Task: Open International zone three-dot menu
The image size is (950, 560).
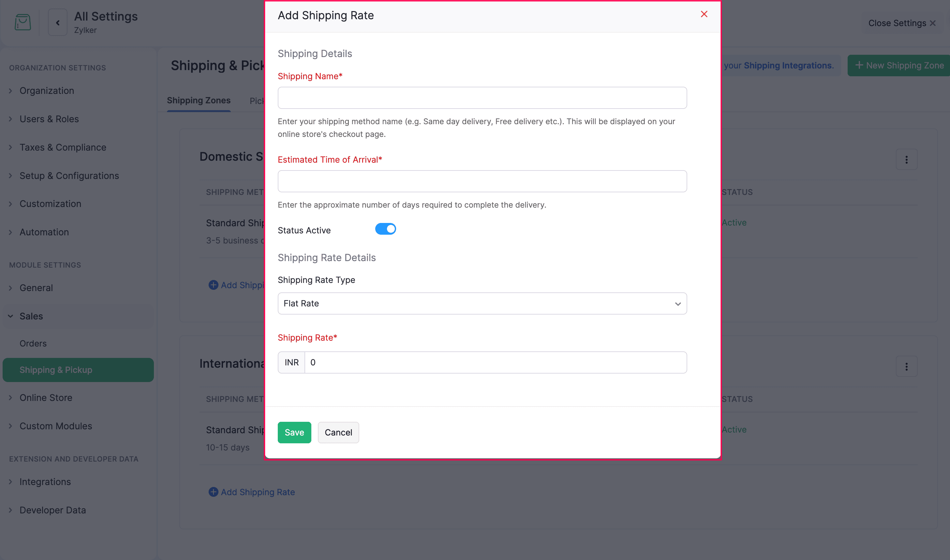Action: point(907,366)
